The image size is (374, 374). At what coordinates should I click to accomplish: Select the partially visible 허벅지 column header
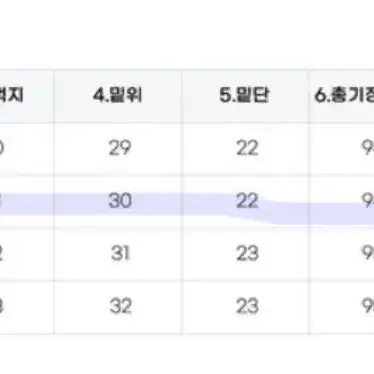(27, 96)
